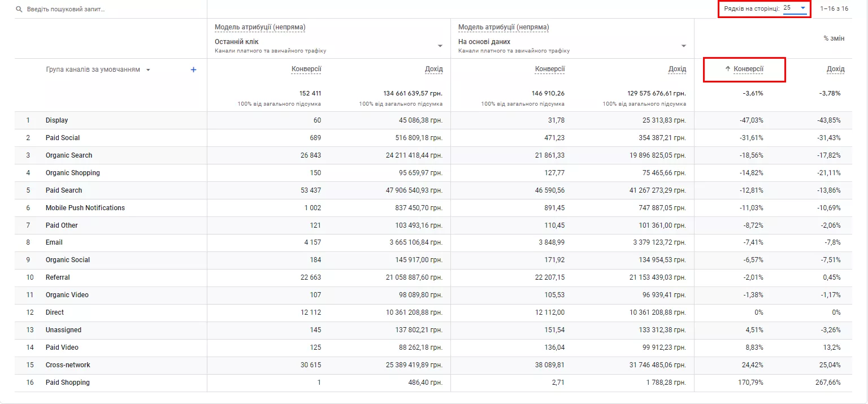Open the Група каналів за умовчанням dropdown
Screen dimensions: 868x404
pyautogui.click(x=148, y=70)
